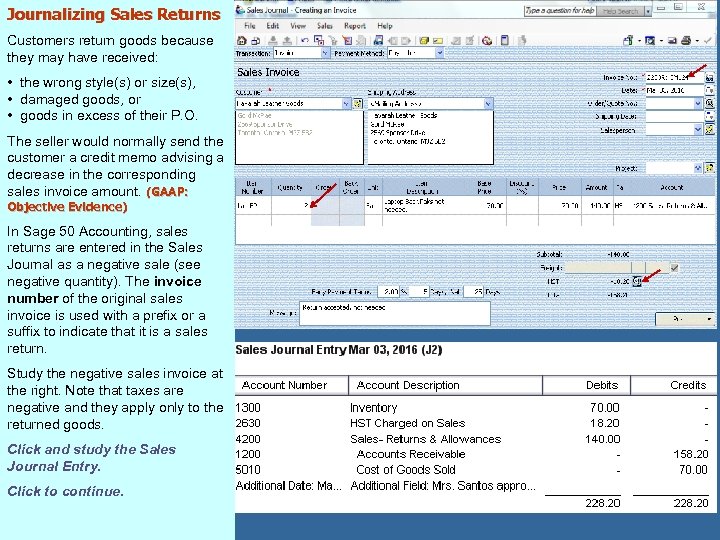
Task: Click the icon beside Invoice No. field
Action: (709, 78)
